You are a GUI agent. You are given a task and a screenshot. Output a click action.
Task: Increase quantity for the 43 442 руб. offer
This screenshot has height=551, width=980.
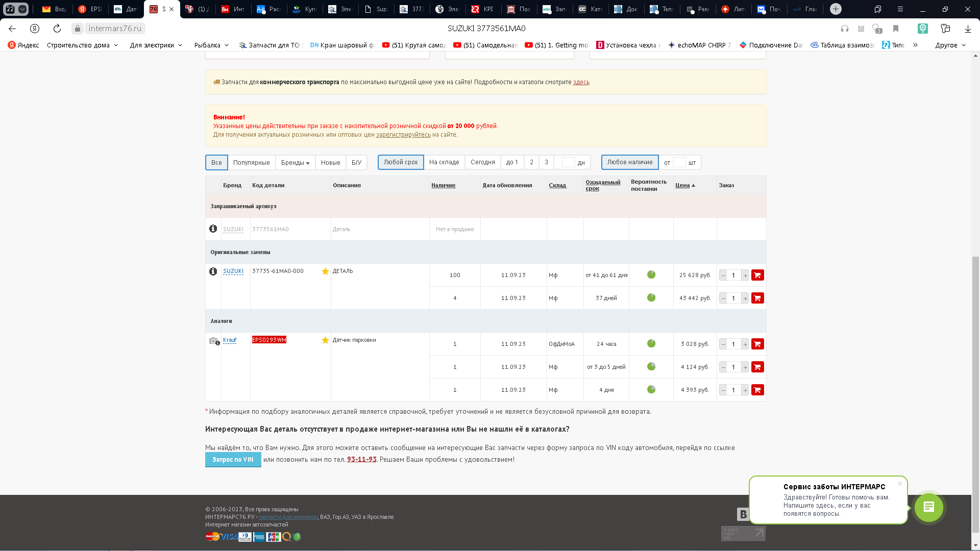[x=745, y=298]
